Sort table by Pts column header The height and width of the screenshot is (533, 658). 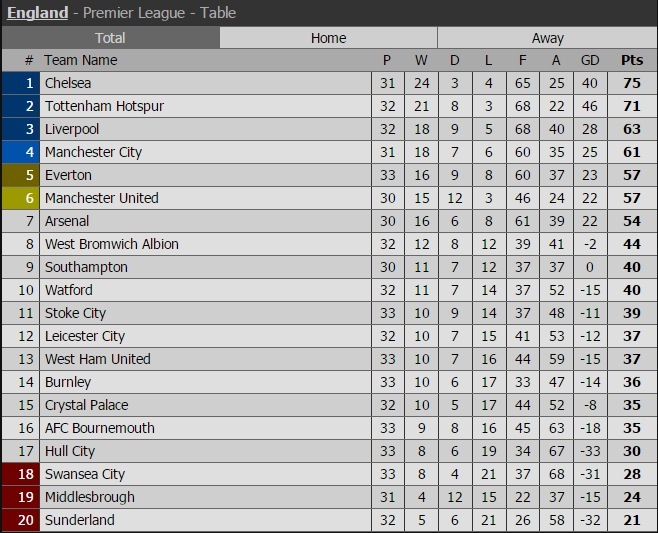coord(631,60)
